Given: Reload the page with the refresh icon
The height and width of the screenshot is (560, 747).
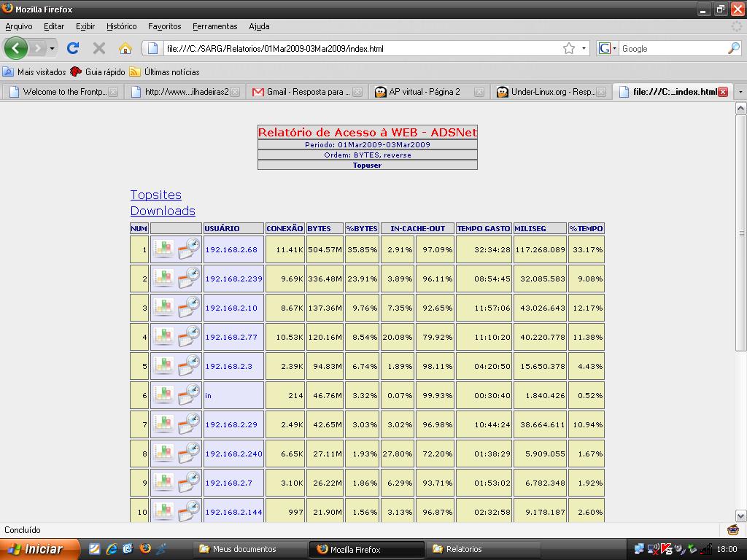Looking at the screenshot, I should (x=73, y=48).
